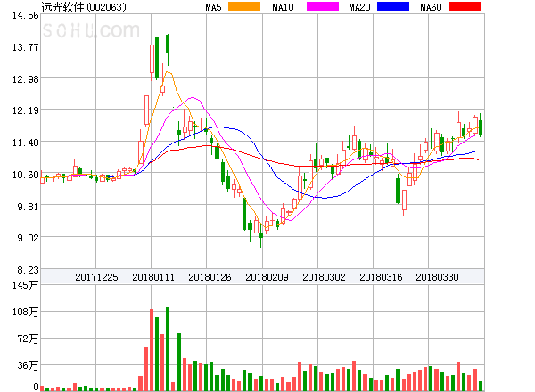Click the blue MA20 legend swatch
The height and width of the screenshot is (392, 535).
(393, 6)
